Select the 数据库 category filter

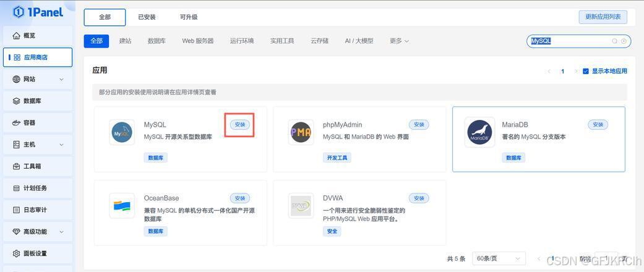pos(157,41)
